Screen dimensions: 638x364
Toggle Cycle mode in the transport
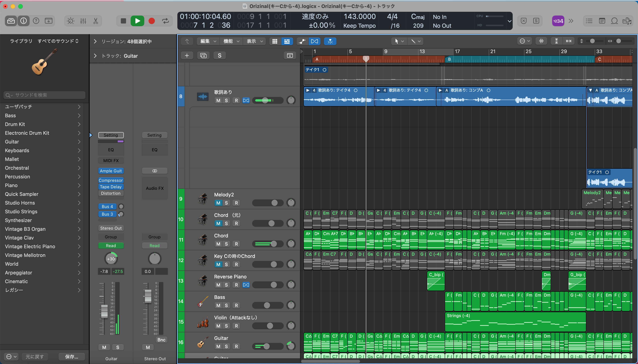pyautogui.click(x=166, y=21)
